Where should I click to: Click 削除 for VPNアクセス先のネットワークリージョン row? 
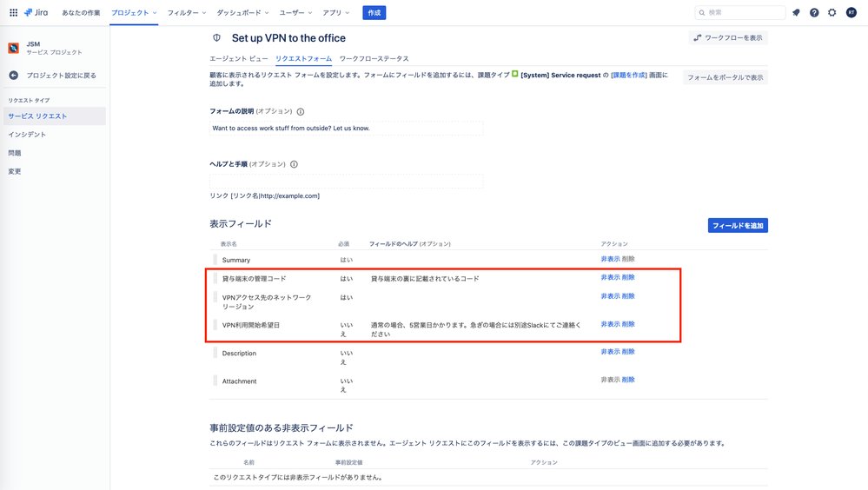628,296
